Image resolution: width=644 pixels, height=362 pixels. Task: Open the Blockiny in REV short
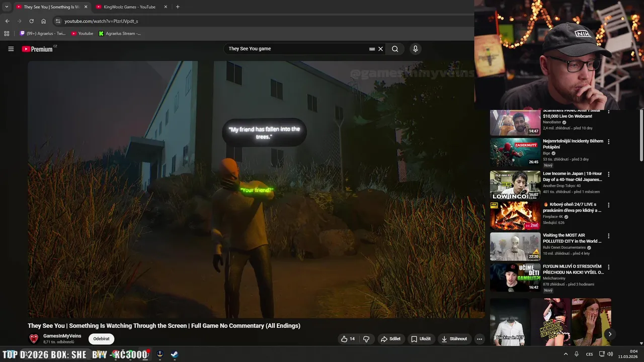[x=509, y=322]
